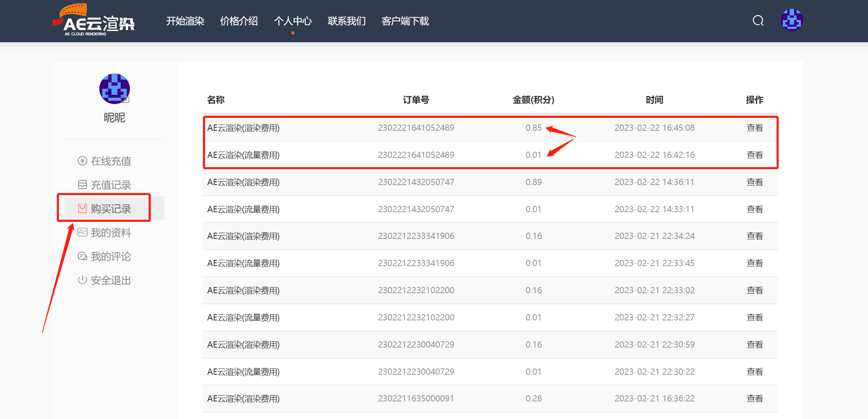Click the chat icon beside 我的评论

[82, 256]
